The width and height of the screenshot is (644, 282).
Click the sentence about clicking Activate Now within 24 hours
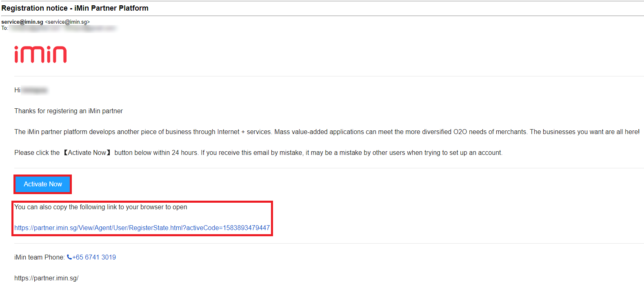pos(258,153)
